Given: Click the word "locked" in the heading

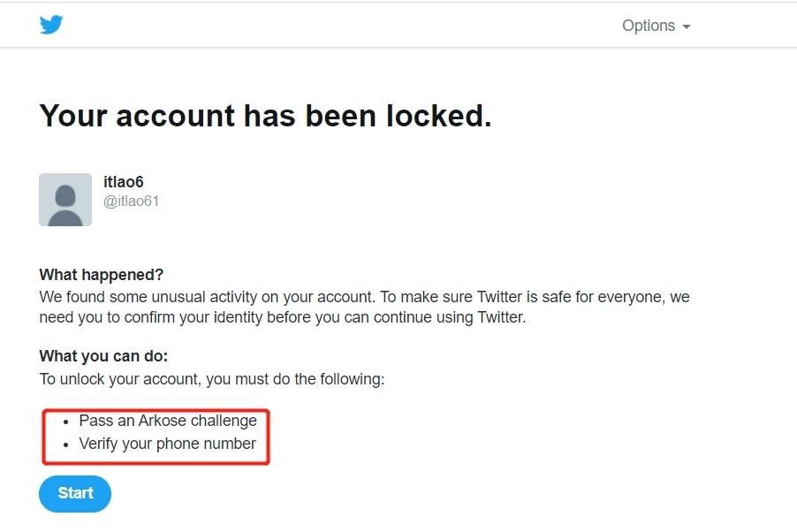Looking at the screenshot, I should coord(435,116).
